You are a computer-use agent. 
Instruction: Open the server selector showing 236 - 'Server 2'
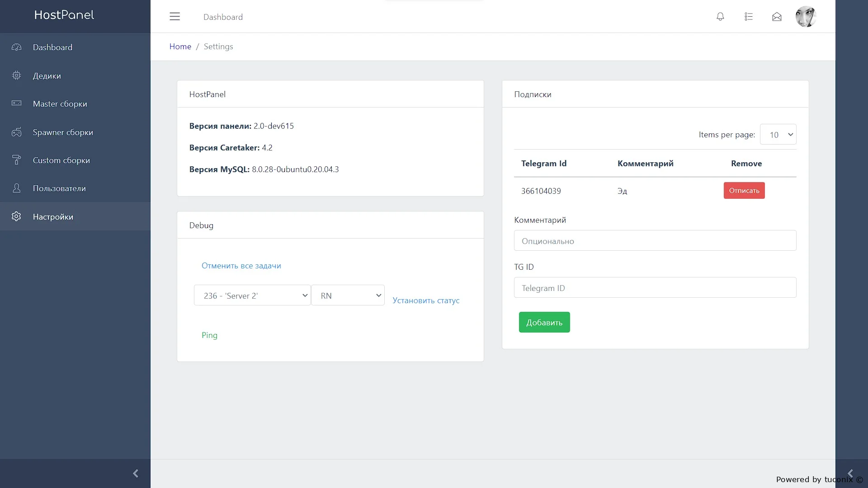252,296
